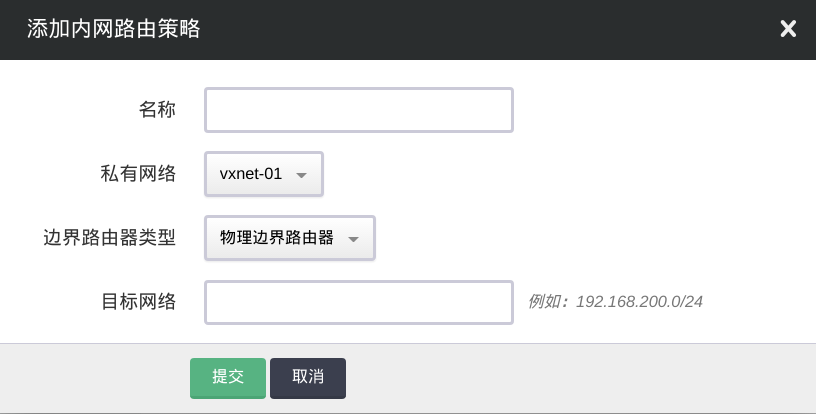816x414 pixels.
Task: Click the selected value text 物理边界路由器
Action: pyautogui.click(x=277, y=239)
